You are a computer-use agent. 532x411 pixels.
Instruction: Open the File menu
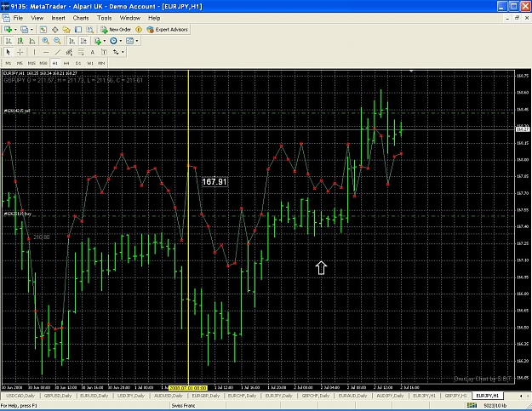click(18, 18)
